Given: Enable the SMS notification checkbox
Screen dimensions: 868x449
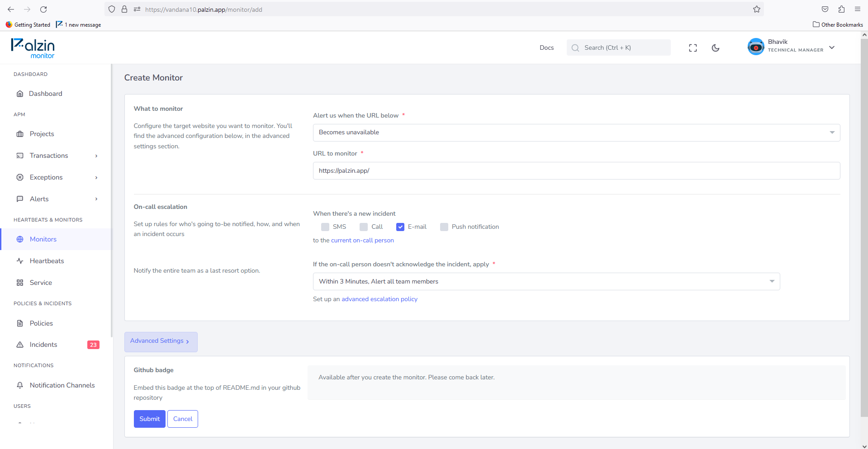Looking at the screenshot, I should pos(325,227).
